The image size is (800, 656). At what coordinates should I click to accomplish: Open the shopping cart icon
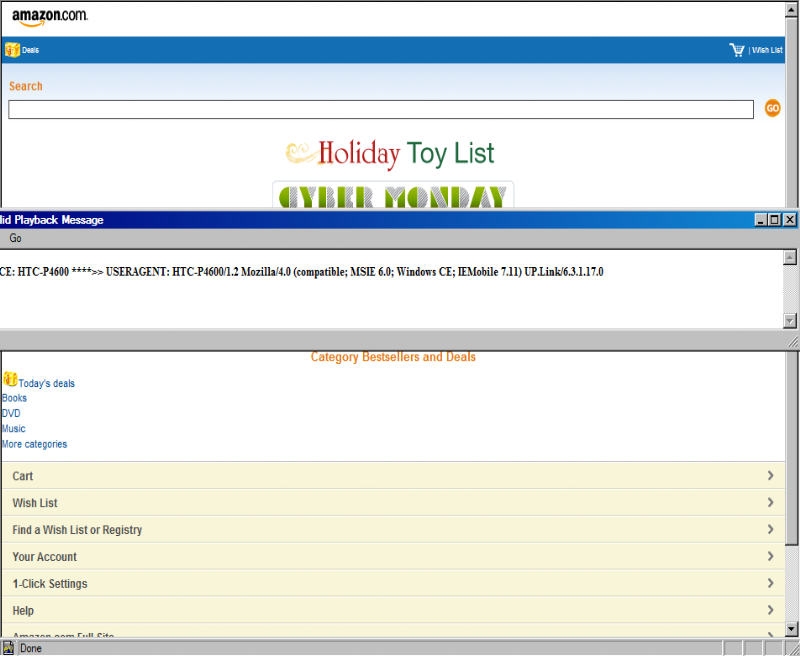(x=737, y=50)
